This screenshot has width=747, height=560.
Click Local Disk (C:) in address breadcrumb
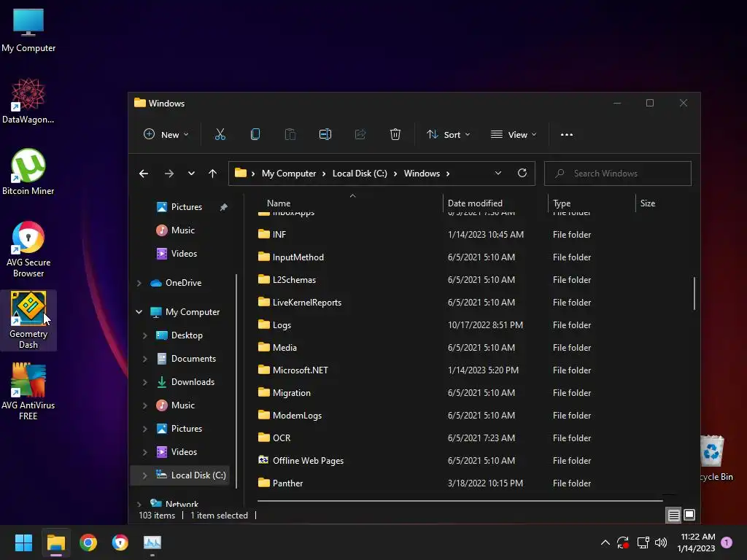(360, 174)
